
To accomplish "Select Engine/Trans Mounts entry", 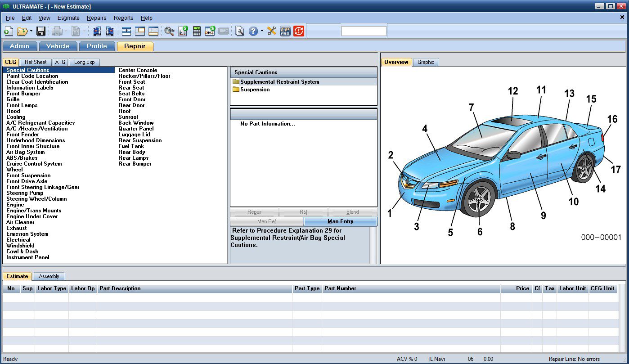I will coord(34,211).
